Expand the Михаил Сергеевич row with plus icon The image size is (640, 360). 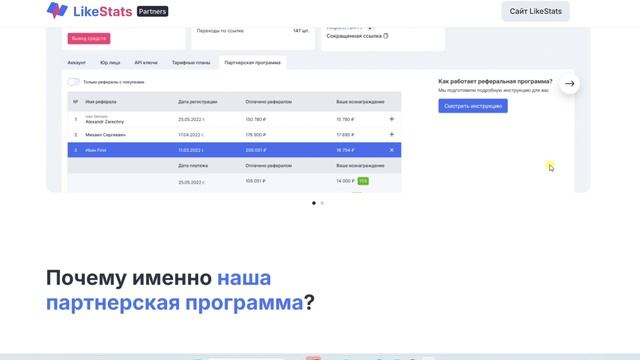[391, 134]
